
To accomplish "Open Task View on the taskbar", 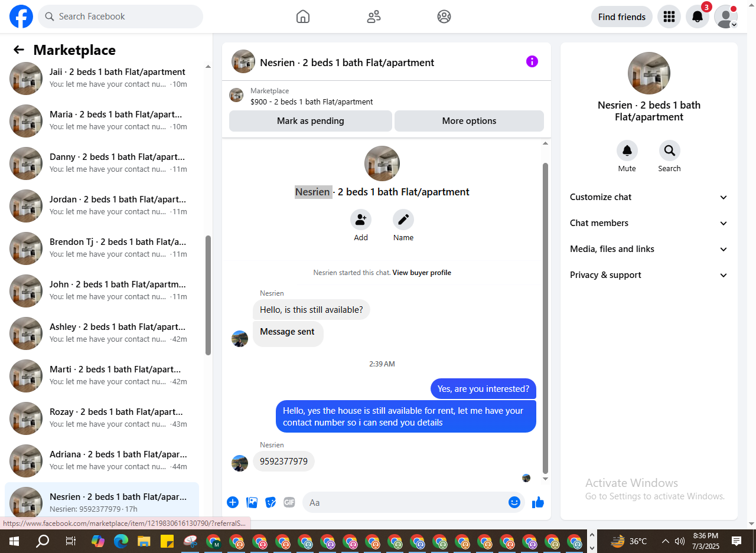I will (70, 541).
